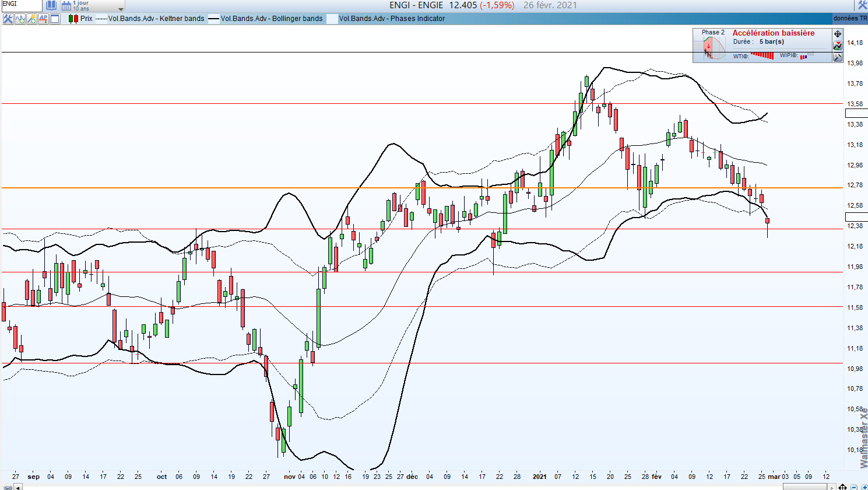Click the Keltner bands dashed line swatch

101,19
